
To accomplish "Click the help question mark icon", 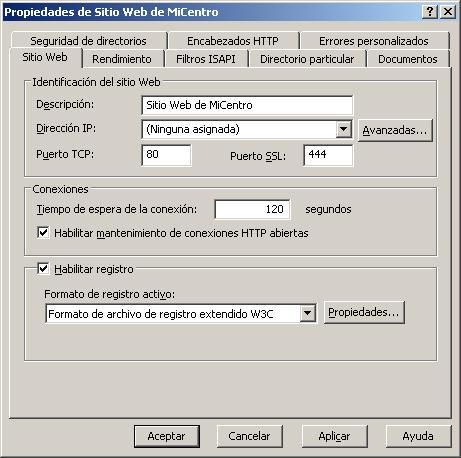I will [x=430, y=12].
